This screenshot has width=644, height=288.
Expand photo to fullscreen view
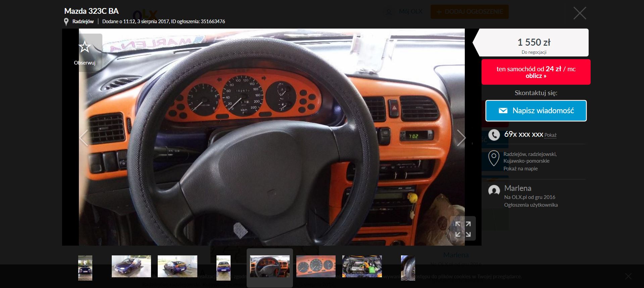(463, 229)
